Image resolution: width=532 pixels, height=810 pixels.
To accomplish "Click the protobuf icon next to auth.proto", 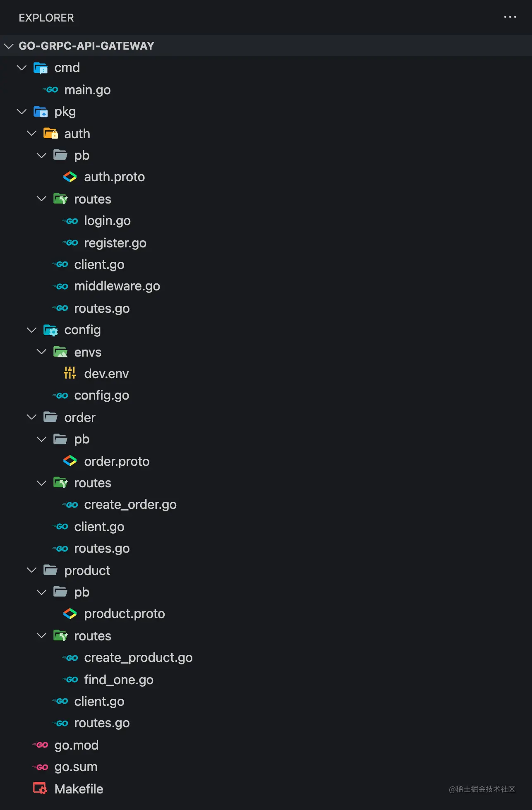I will tap(69, 177).
